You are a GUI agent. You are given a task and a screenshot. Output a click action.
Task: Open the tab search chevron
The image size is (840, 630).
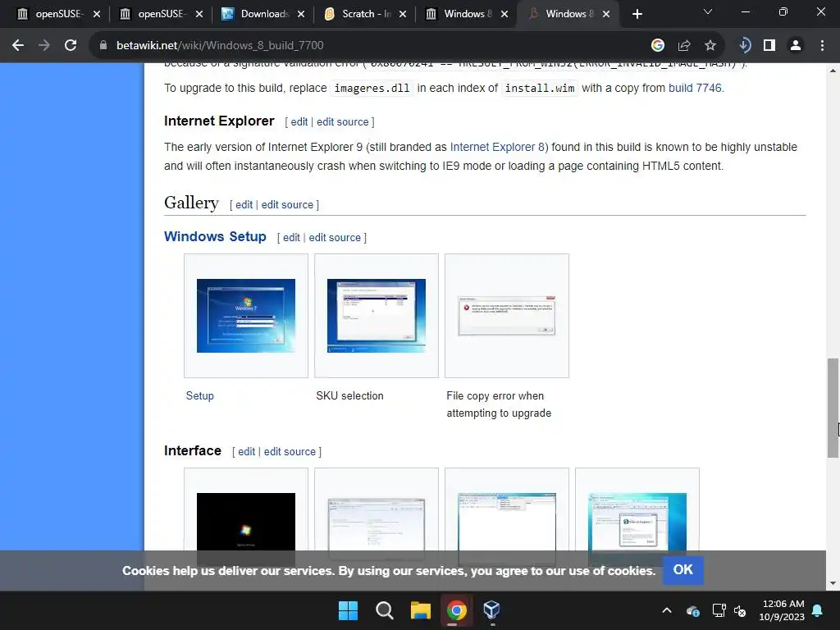click(708, 11)
